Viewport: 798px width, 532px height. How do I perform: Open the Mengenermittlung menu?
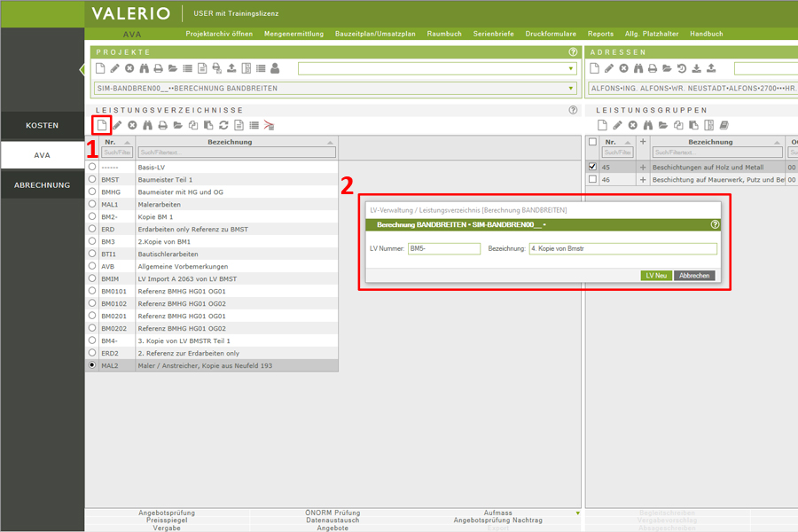click(293, 34)
